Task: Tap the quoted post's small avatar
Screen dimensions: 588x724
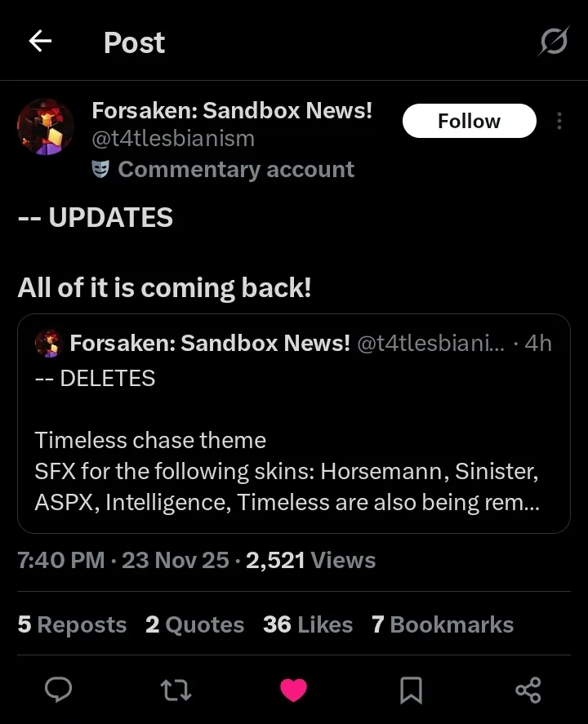Action: pyautogui.click(x=49, y=344)
